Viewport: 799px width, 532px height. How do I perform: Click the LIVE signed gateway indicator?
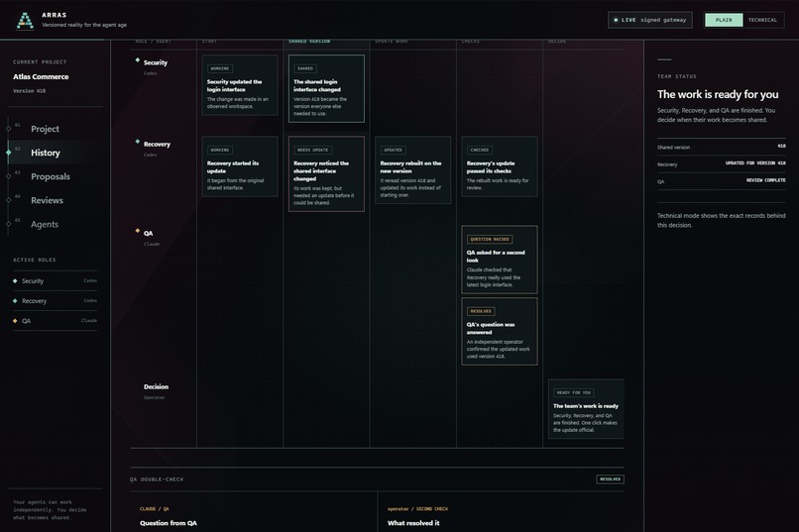(650, 20)
